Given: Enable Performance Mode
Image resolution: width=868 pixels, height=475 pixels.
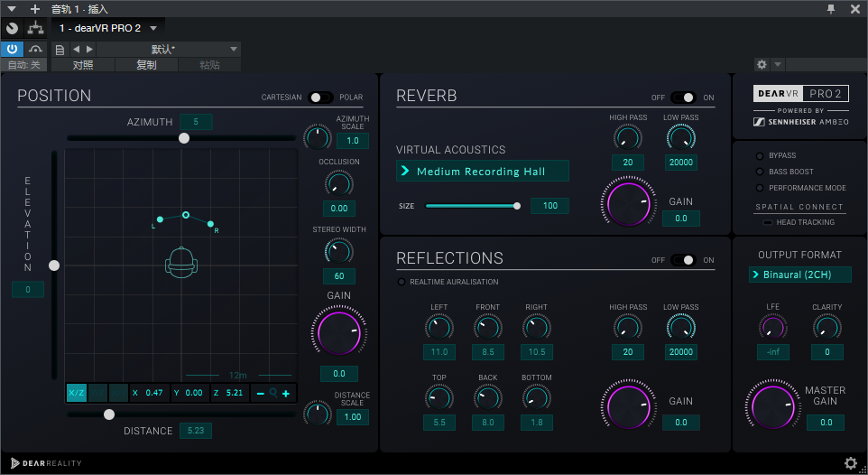Looking at the screenshot, I should [x=760, y=188].
